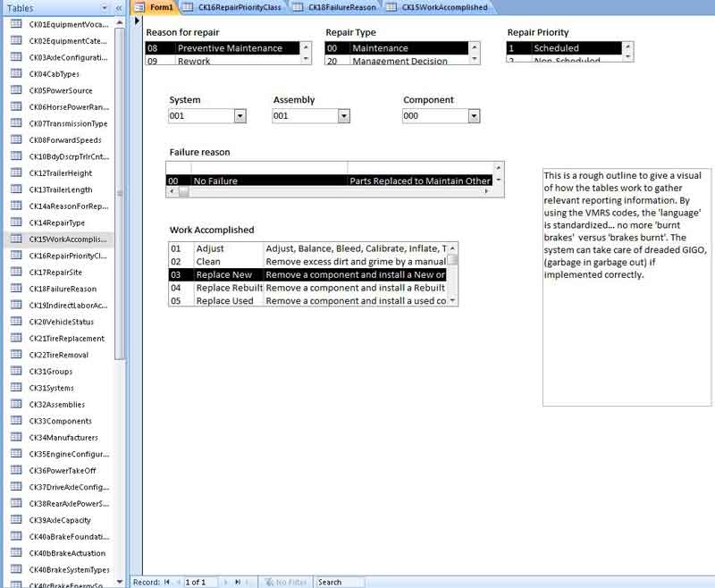The width and height of the screenshot is (715, 588).
Task: Click the CK05PowerSource table icon
Action: click(x=16, y=89)
